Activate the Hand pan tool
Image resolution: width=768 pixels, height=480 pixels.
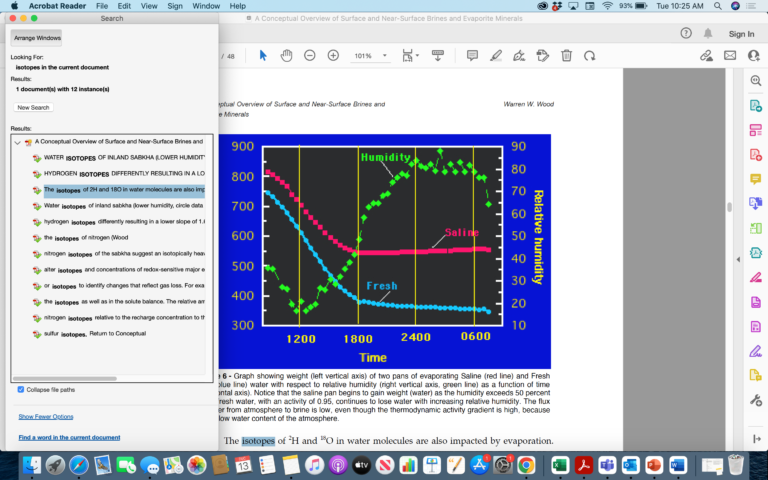coord(286,56)
